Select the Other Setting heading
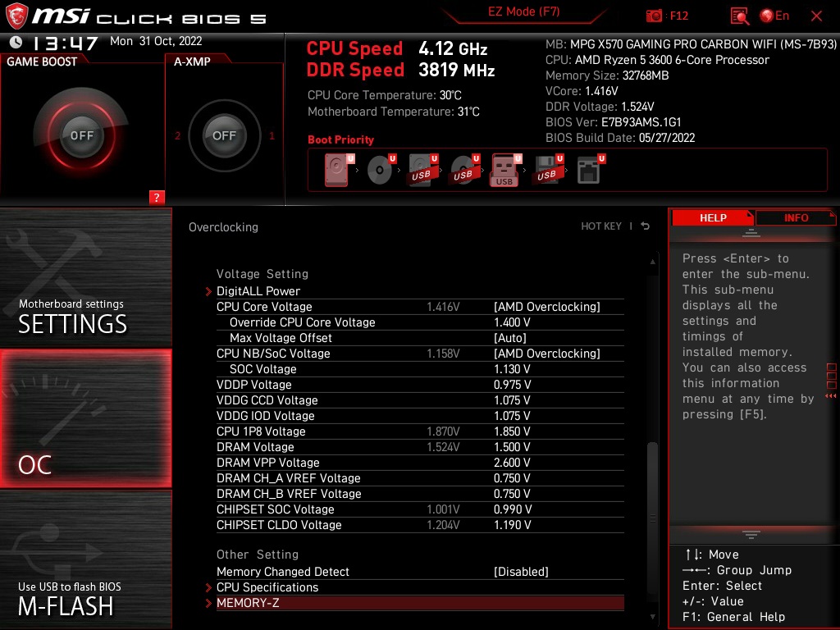The image size is (840, 630). pyautogui.click(x=257, y=555)
